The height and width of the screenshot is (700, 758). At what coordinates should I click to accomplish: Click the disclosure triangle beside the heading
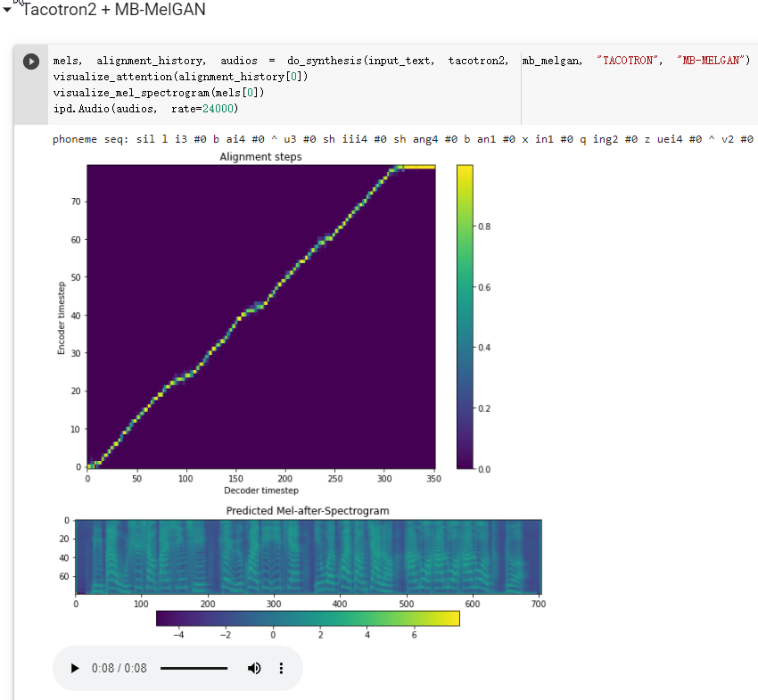pos(7,10)
